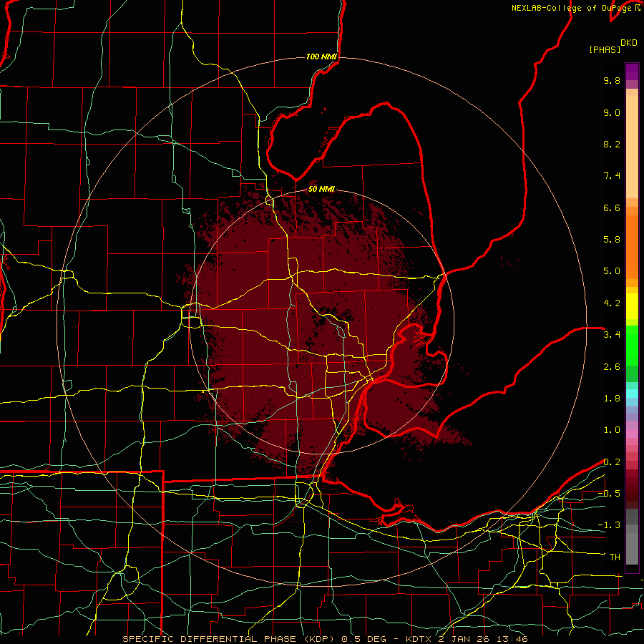
Task: Click the 13:46 timestamp
Action: point(511,639)
